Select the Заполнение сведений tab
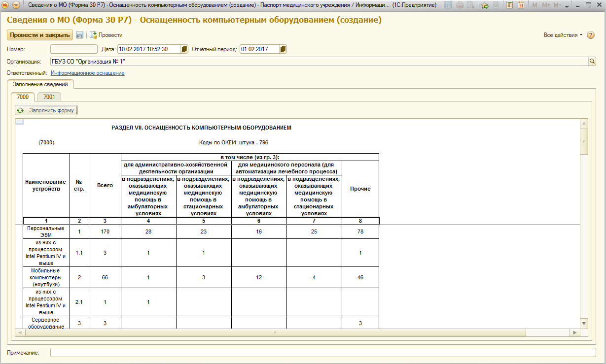 coord(40,84)
